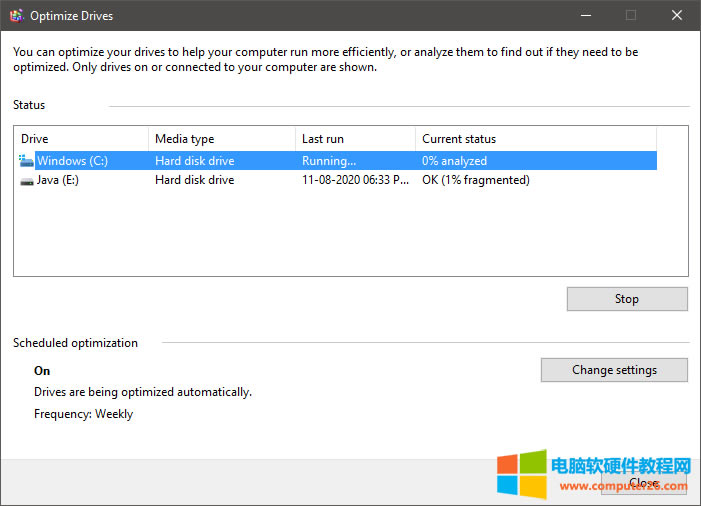701x506 pixels.
Task: Click the disabled maximize window button
Action: (631, 15)
